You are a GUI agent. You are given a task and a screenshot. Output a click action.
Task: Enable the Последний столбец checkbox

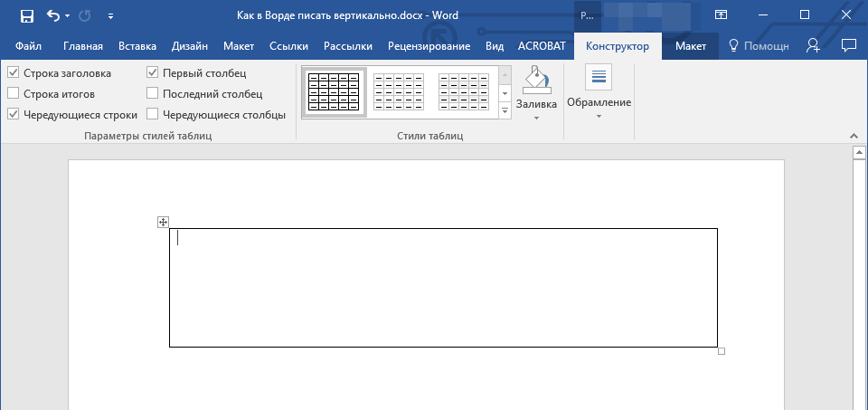[x=152, y=93]
